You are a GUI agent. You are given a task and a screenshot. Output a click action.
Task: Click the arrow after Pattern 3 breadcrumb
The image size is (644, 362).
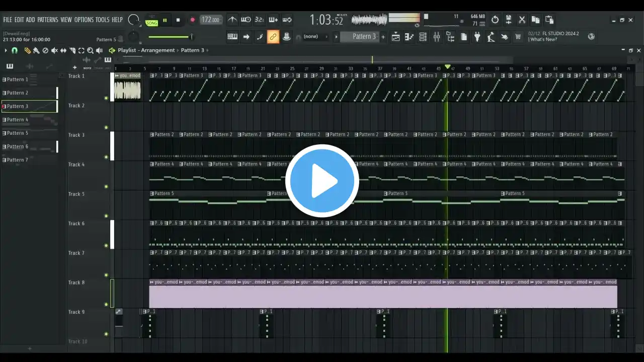[207, 50]
